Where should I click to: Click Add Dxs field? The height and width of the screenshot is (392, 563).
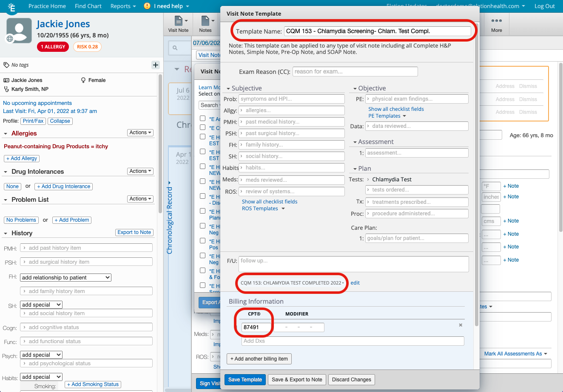coord(353,341)
